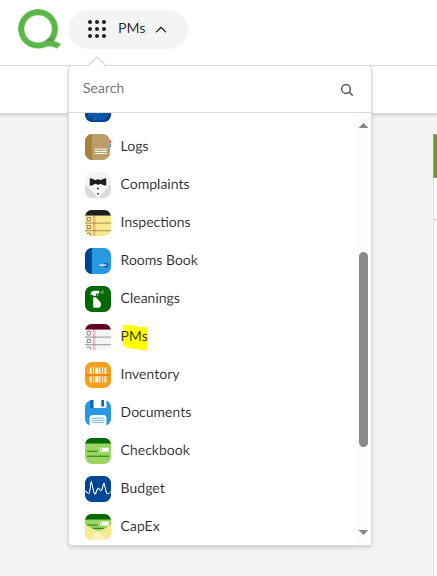Choose the highlighted PMs menu entry
The width and height of the screenshot is (437, 576).
pos(134,336)
